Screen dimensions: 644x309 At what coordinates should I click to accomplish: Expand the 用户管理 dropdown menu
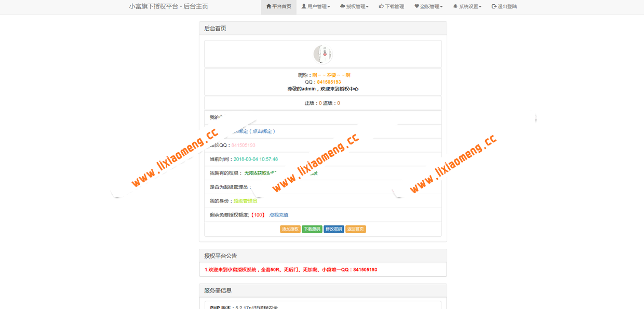click(x=317, y=7)
